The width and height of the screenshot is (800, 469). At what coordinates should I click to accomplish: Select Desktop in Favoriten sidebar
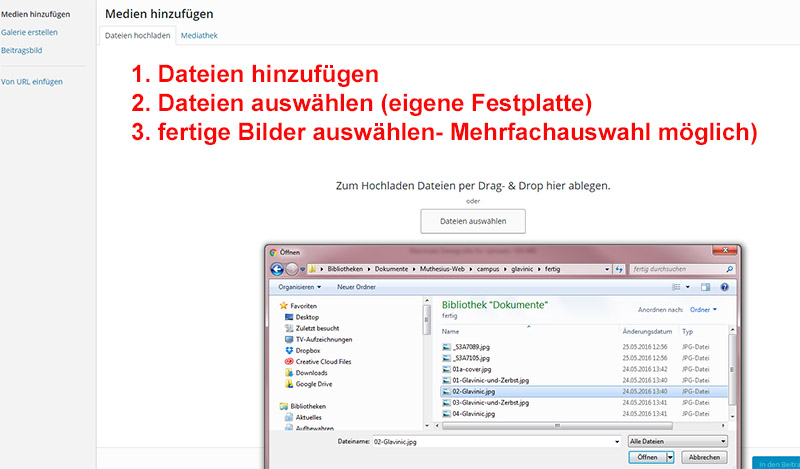[x=306, y=317]
